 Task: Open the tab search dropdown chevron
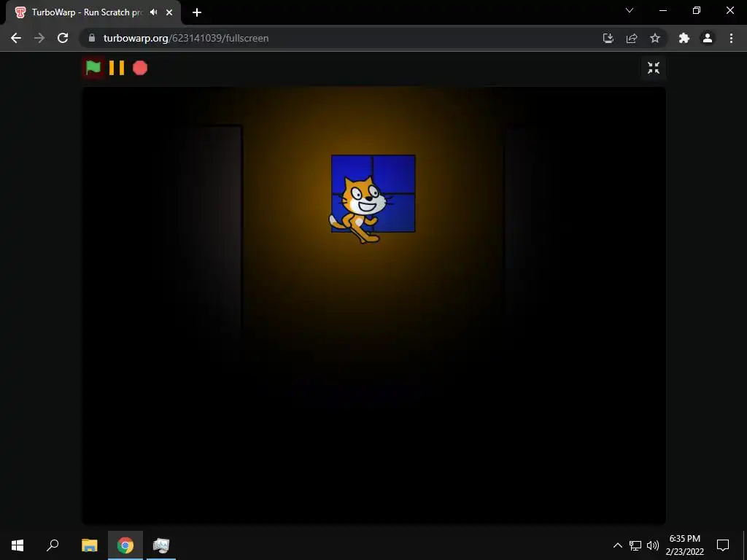click(x=630, y=10)
